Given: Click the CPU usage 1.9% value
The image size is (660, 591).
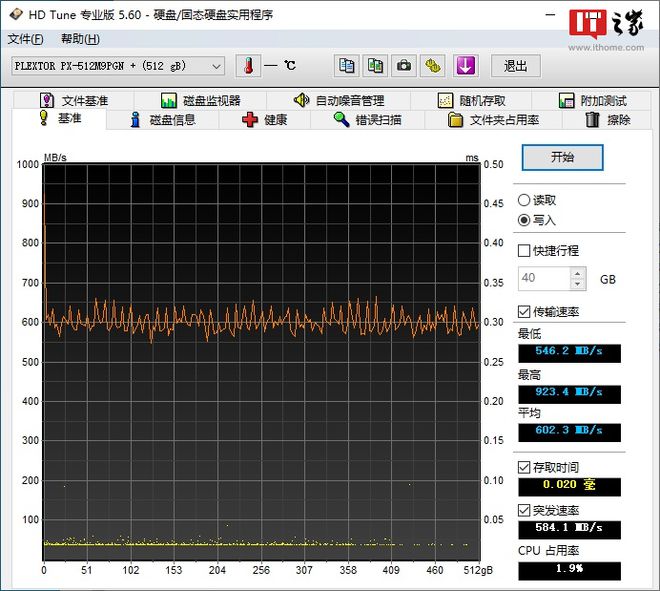Looking at the screenshot, I should (569, 571).
